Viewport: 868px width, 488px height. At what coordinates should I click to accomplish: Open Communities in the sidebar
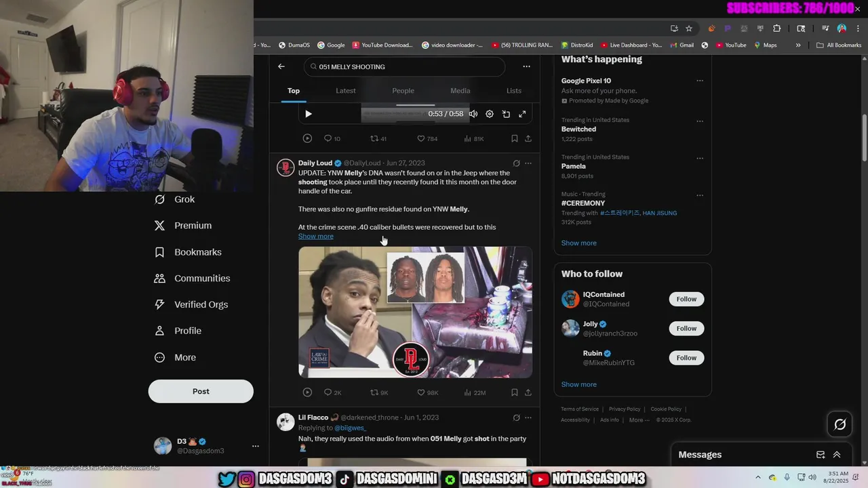click(x=192, y=279)
